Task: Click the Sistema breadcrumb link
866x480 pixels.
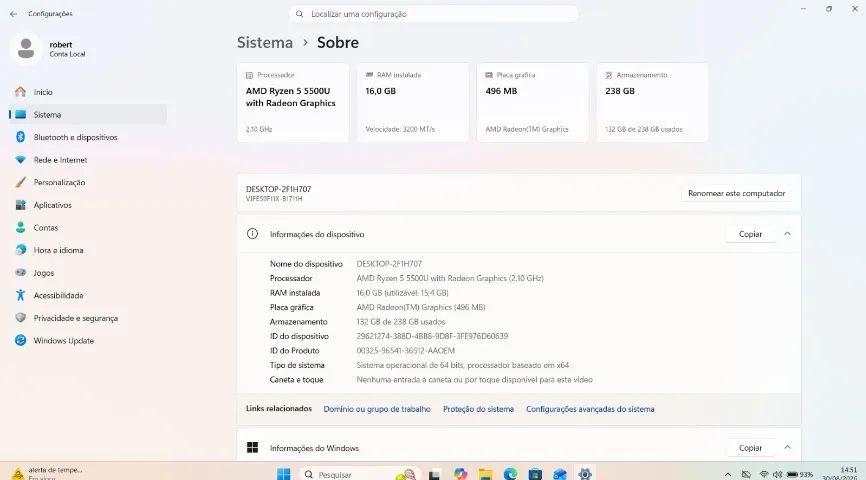Action: 265,43
